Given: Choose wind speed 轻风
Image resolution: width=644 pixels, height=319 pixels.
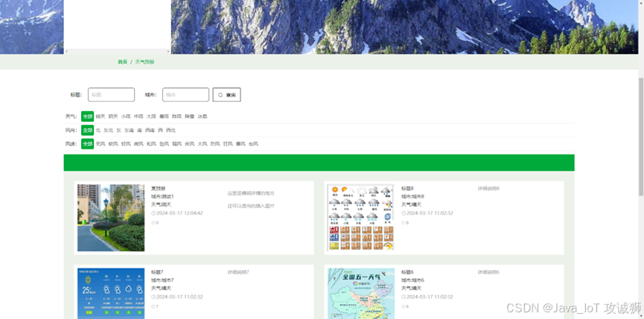Looking at the screenshot, I should tap(126, 144).
